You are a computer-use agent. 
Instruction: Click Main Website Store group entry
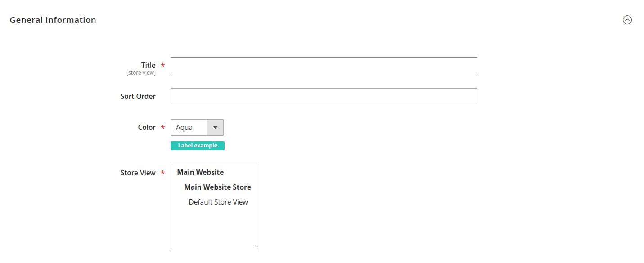point(217,187)
